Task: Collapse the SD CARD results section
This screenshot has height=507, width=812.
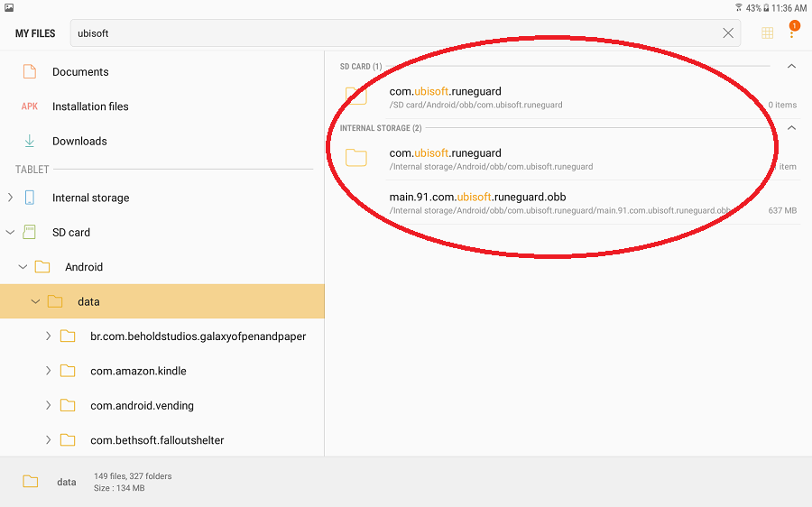Action: (x=791, y=67)
